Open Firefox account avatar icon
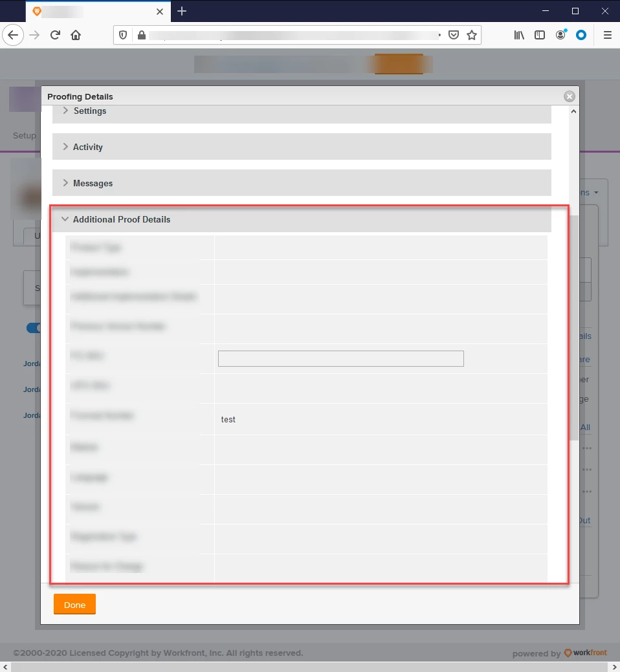 (x=560, y=35)
